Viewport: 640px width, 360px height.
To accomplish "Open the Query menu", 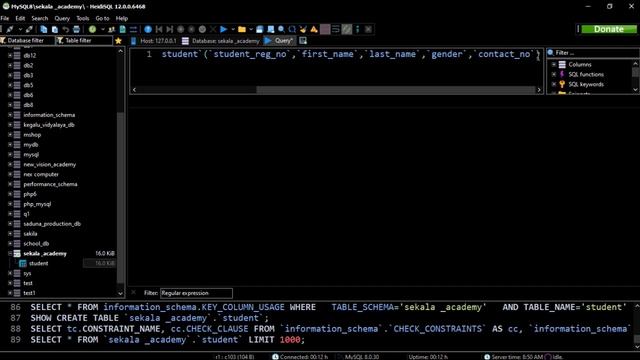I will click(x=62, y=18).
